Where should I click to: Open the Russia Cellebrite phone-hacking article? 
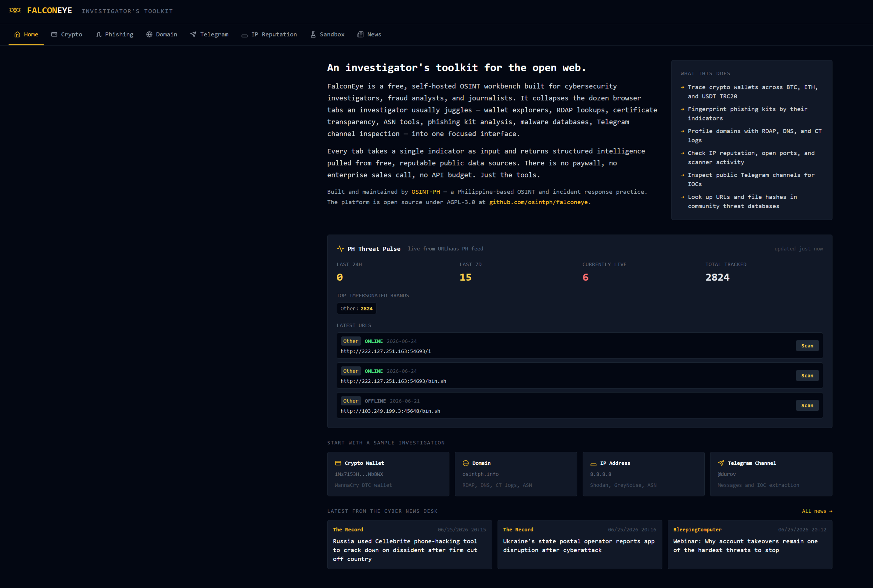tap(409, 544)
